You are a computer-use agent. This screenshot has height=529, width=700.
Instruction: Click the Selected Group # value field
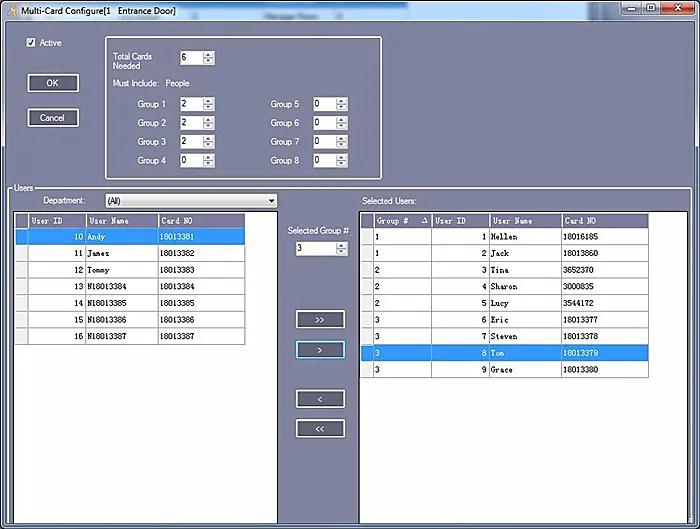click(x=316, y=249)
